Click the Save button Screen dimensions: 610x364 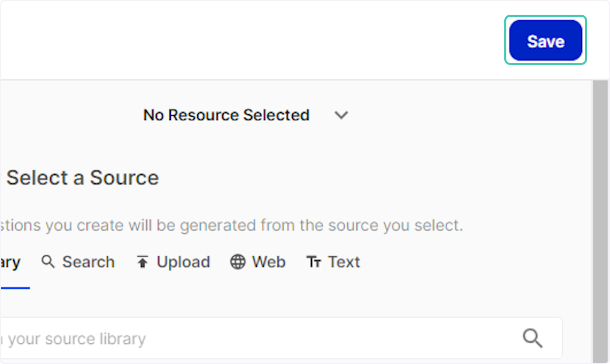click(x=545, y=41)
